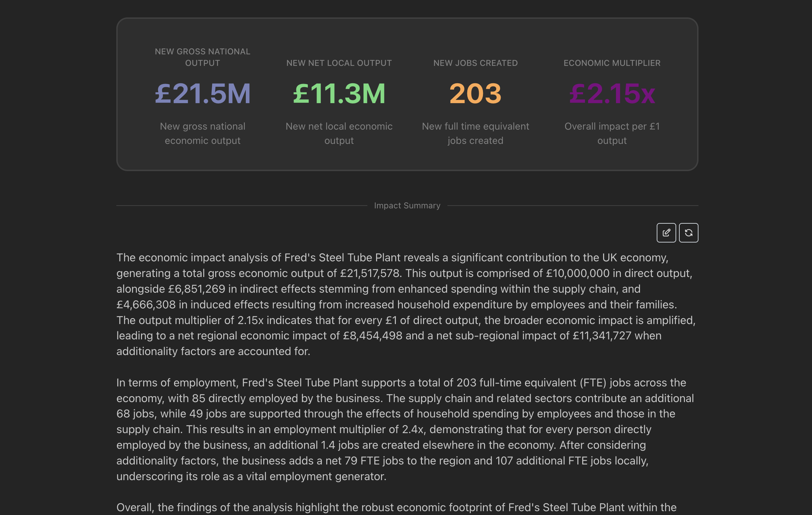This screenshot has height=515, width=812.
Task: Select the £11.3M net local output figure
Action: click(x=339, y=93)
